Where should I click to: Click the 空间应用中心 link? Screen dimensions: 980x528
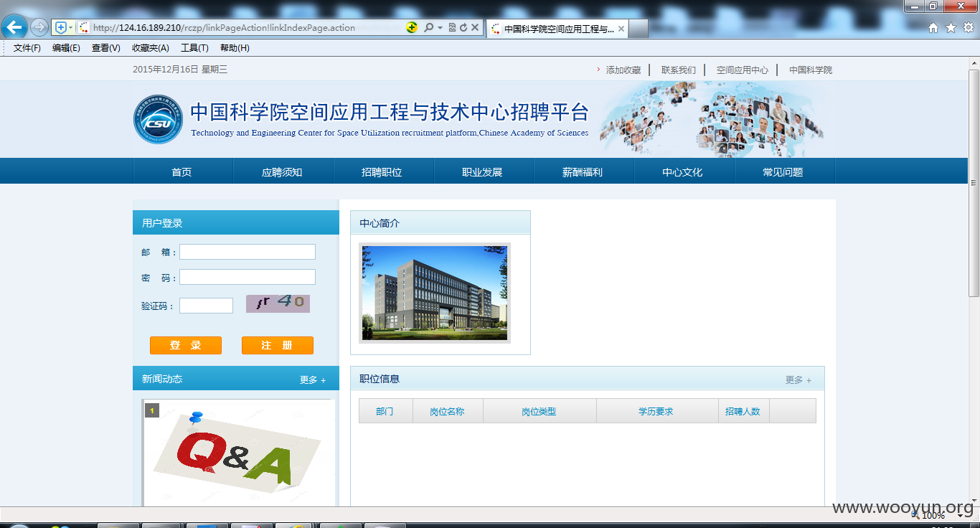743,70
